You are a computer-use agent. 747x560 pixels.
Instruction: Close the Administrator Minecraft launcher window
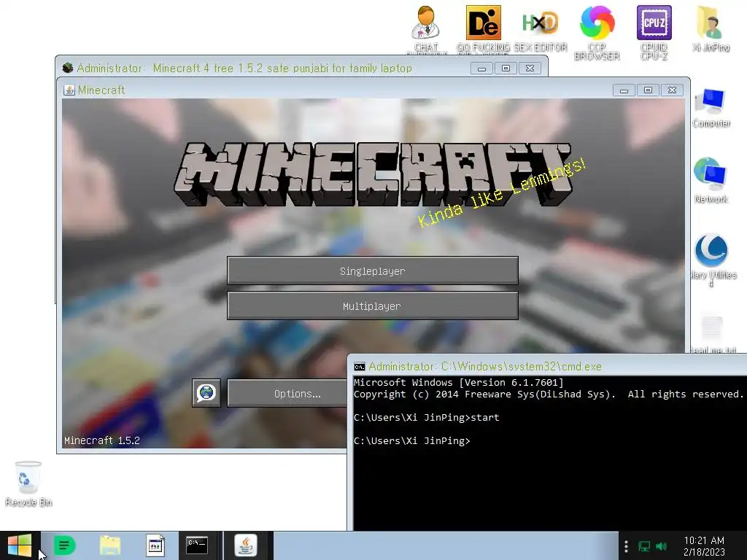[x=530, y=68]
